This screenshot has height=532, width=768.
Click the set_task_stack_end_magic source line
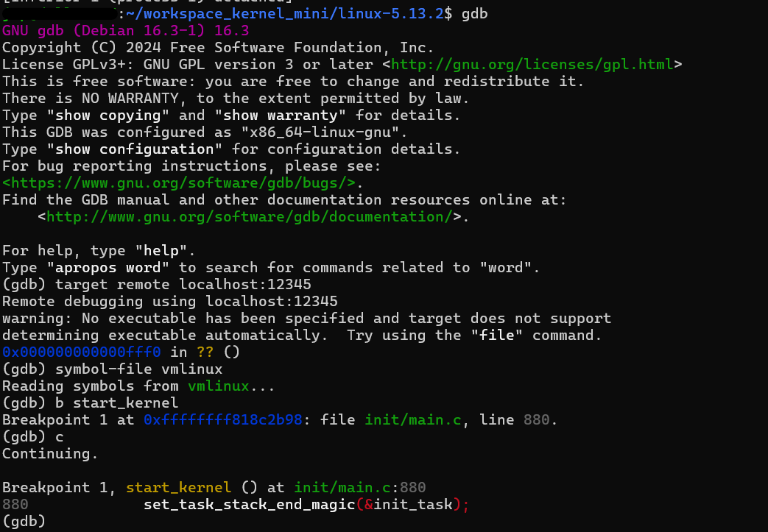point(306,505)
